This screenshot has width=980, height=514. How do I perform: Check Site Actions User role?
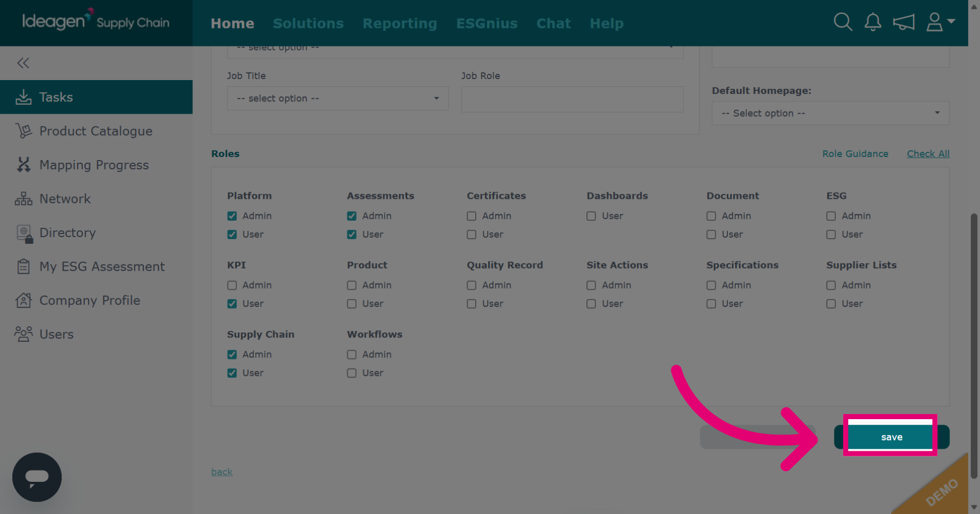click(591, 304)
